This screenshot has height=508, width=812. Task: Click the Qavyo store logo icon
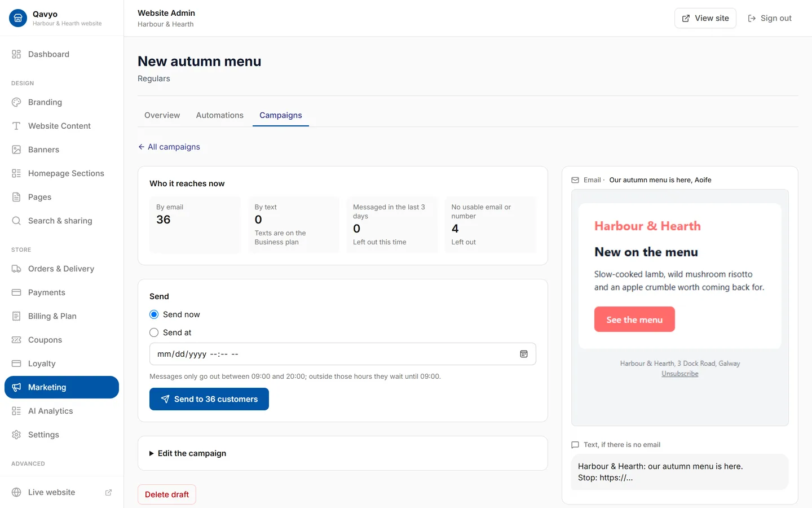tap(18, 18)
